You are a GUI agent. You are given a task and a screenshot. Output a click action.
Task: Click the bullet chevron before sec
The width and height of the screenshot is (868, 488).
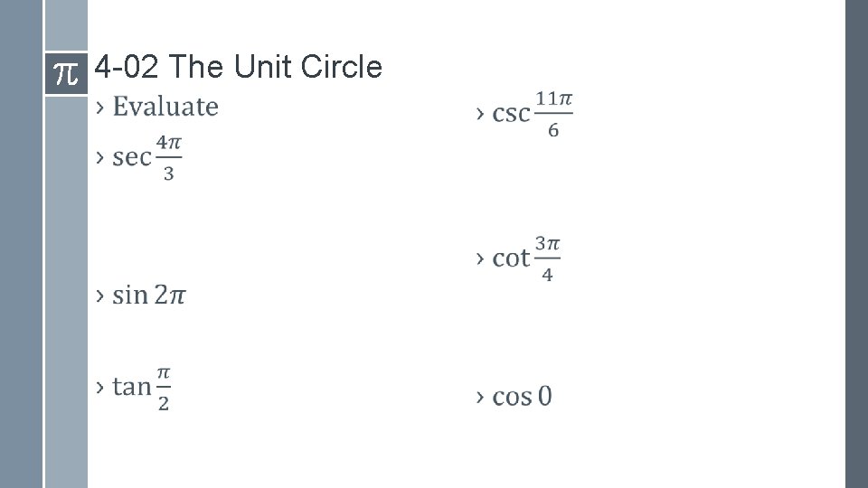99,157
